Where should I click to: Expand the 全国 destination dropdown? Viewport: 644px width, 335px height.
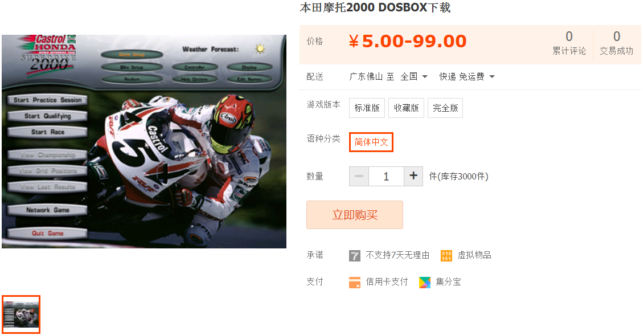click(x=414, y=76)
